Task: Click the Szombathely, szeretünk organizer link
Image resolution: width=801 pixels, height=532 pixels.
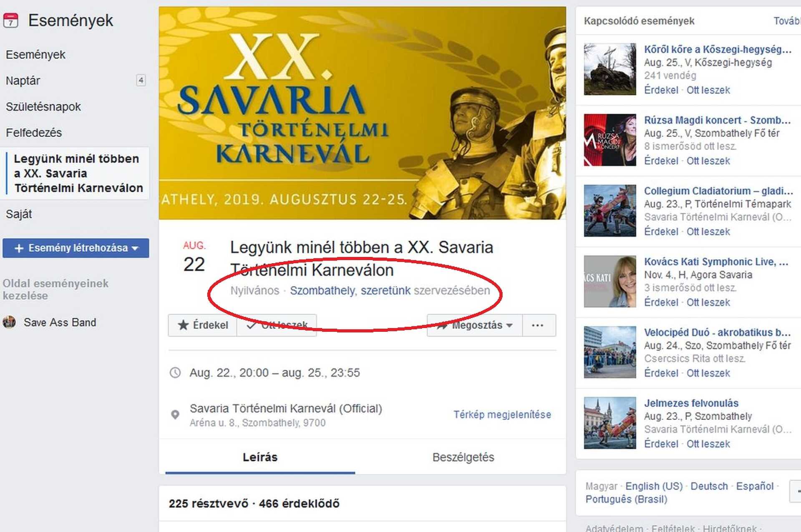Action: (x=350, y=291)
